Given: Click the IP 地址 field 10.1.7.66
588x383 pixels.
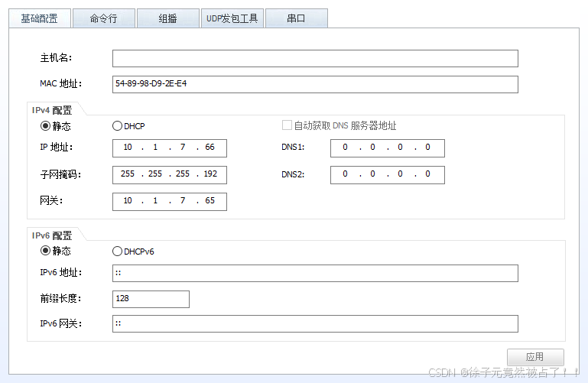Looking at the screenshot, I should 170,148.
